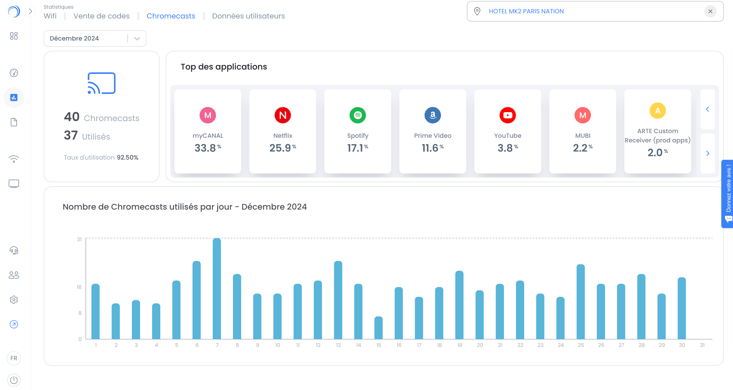Go to next apps with right arrow

pos(707,153)
